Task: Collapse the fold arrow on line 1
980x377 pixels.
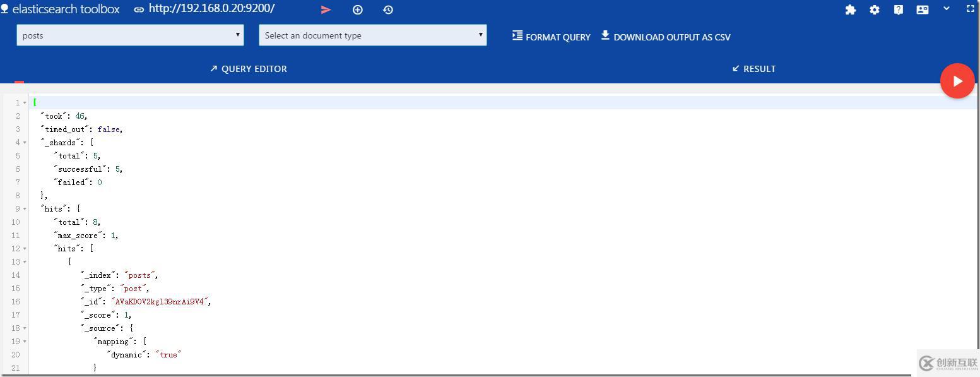Action: (x=25, y=103)
